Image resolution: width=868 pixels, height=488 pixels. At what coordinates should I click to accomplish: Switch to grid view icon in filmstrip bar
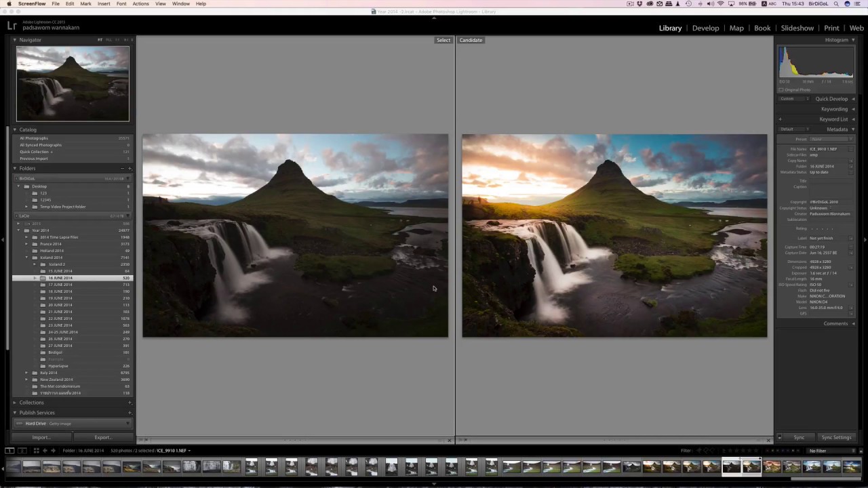coord(36,451)
